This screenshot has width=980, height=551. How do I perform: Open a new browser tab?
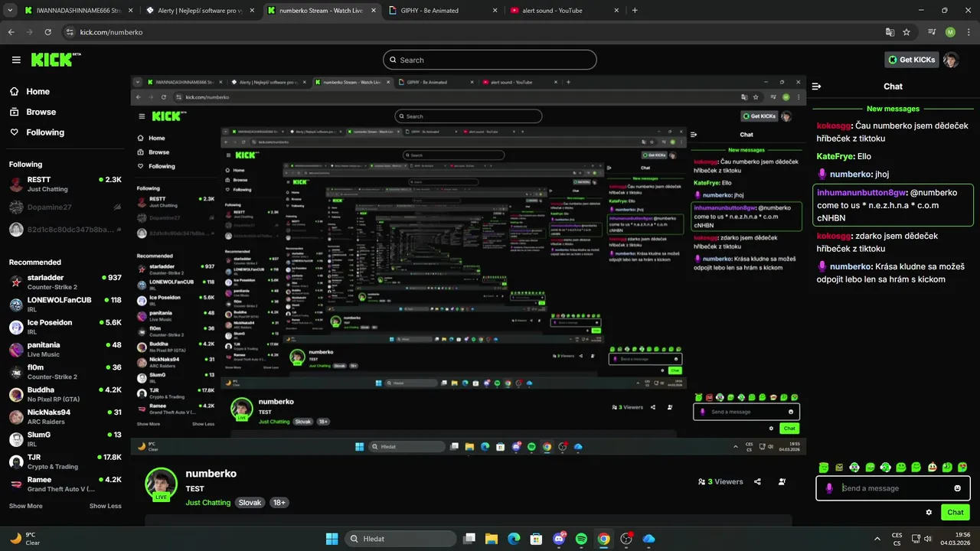635,10
